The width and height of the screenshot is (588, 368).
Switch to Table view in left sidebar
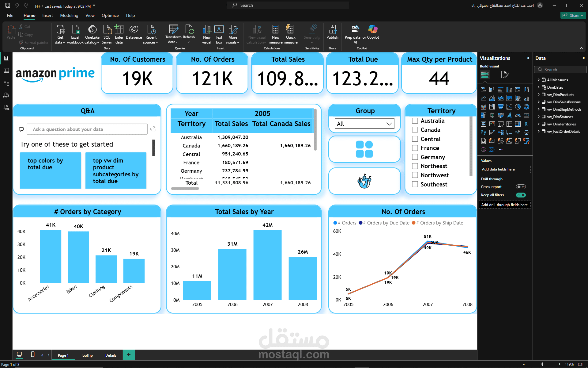coord(6,71)
